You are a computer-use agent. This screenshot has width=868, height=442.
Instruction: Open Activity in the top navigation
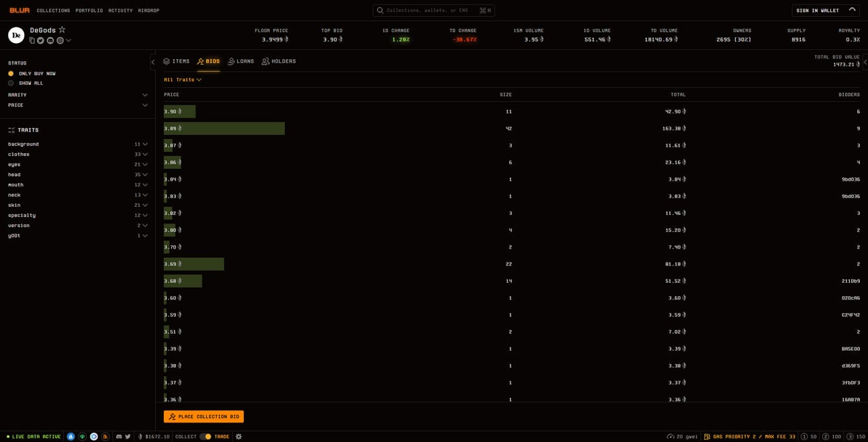120,11
